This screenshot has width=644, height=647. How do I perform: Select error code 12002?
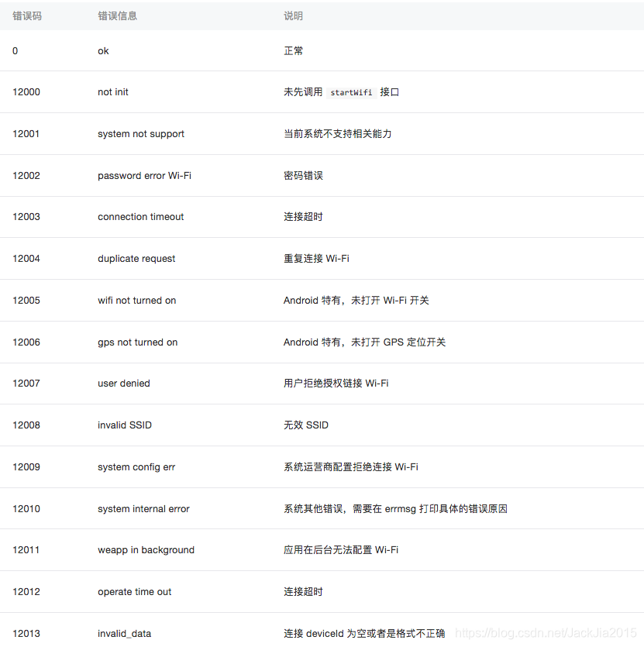click(26, 176)
